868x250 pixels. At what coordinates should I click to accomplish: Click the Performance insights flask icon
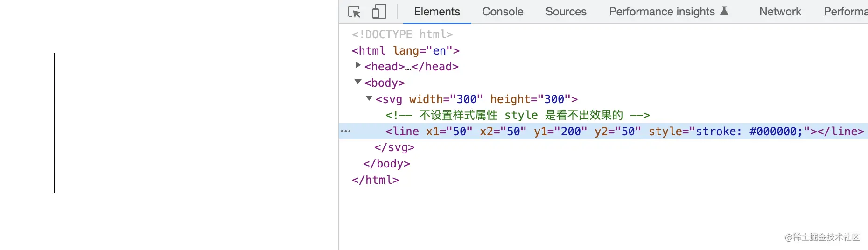coord(724,11)
